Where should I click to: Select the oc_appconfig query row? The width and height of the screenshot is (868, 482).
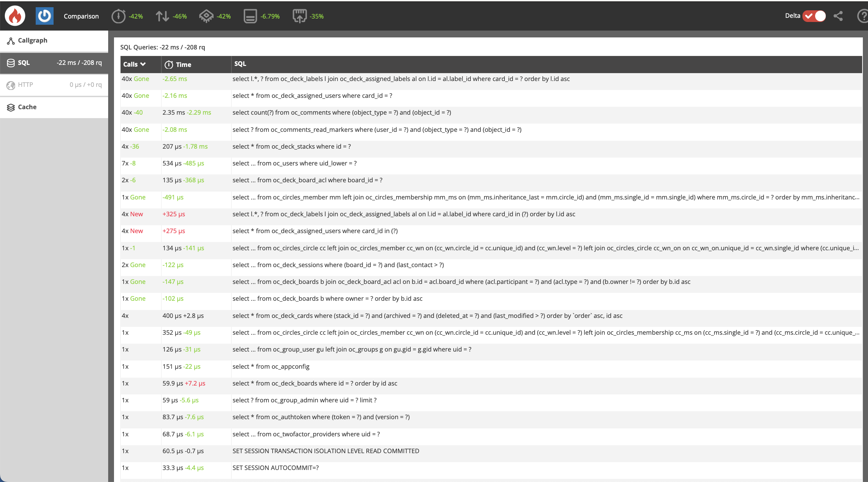point(271,367)
